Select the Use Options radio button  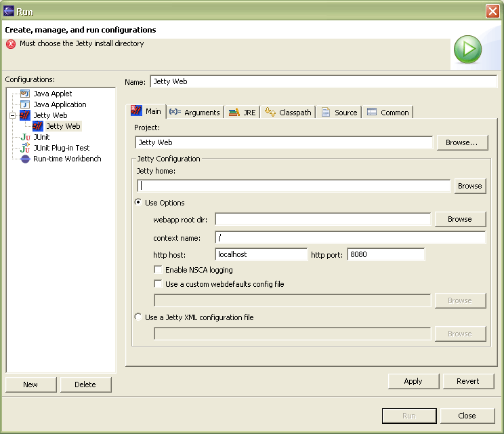[x=139, y=203]
